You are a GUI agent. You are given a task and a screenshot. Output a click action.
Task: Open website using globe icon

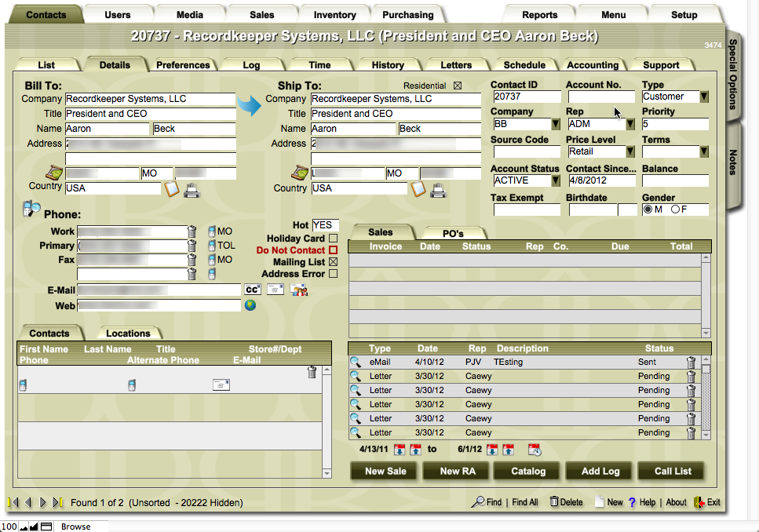250,306
